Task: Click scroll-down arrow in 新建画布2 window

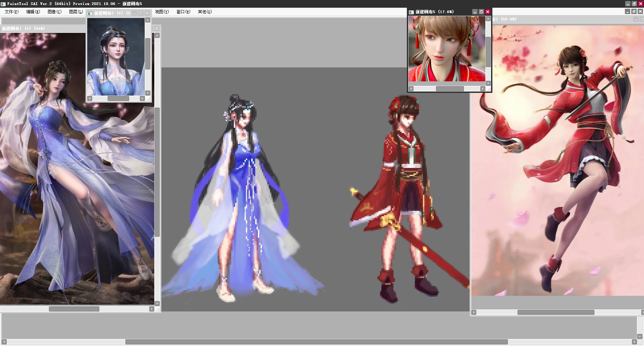Action: coord(148,93)
